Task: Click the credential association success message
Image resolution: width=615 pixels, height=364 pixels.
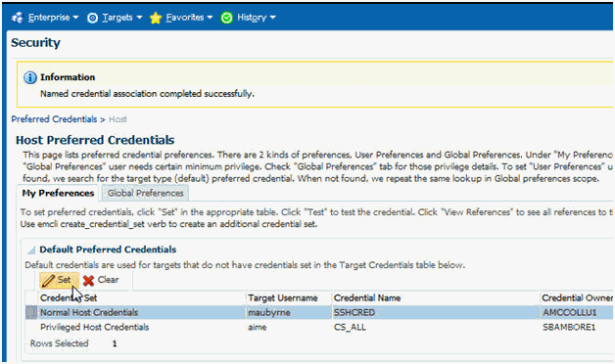Action: click(147, 94)
